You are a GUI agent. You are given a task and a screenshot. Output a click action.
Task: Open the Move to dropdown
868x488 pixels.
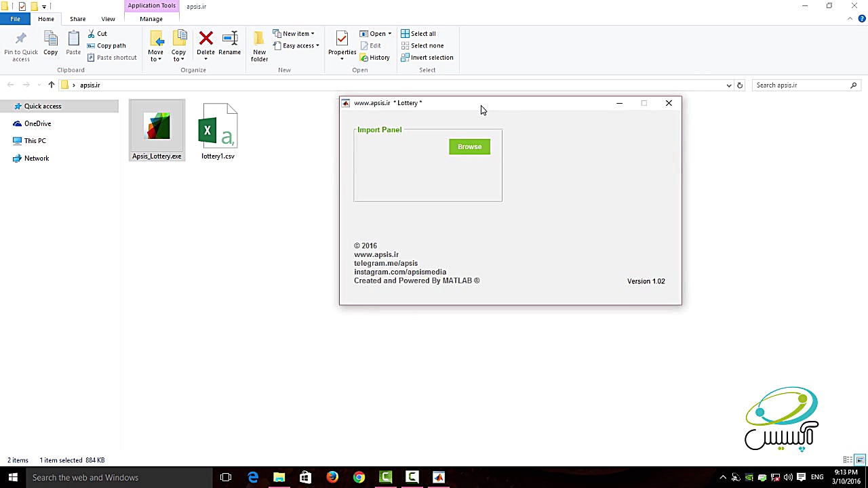(x=155, y=46)
